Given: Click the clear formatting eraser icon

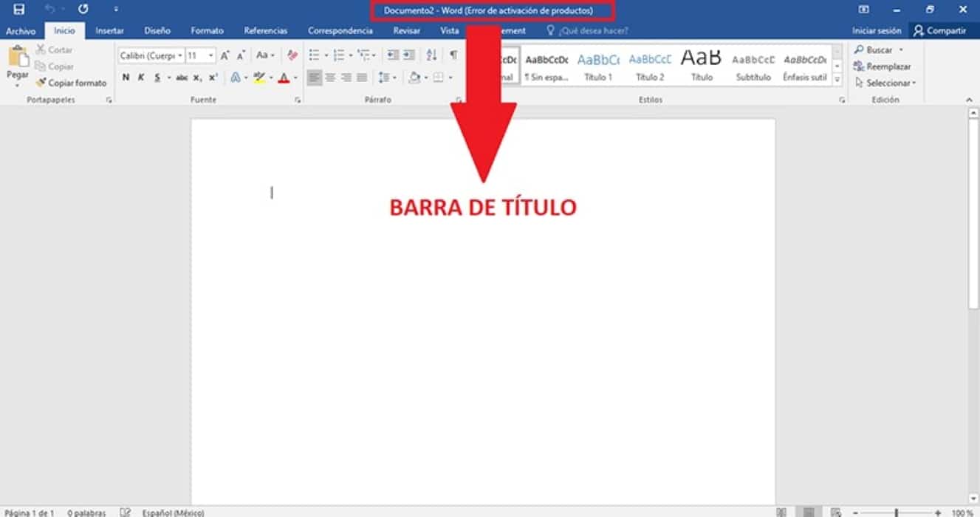Looking at the screenshot, I should click(x=292, y=55).
